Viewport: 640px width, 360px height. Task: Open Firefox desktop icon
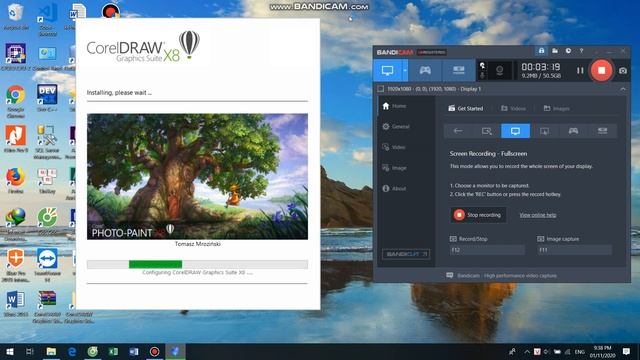pos(16,180)
